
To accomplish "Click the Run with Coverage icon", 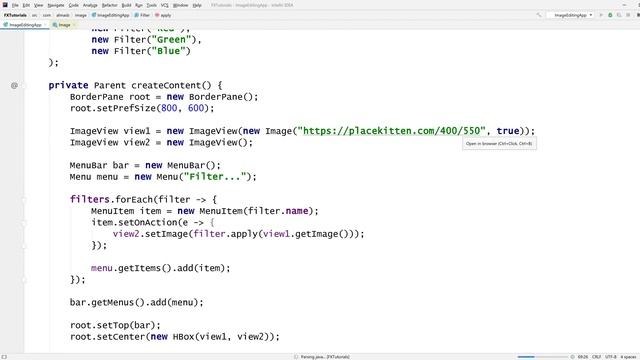I will [x=619, y=15].
